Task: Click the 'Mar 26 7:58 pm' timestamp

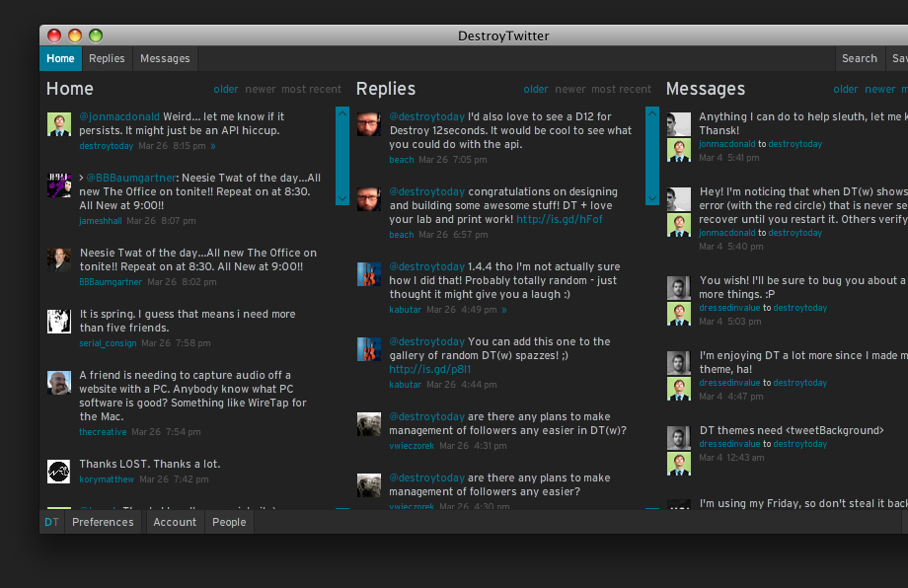Action: 176,343
